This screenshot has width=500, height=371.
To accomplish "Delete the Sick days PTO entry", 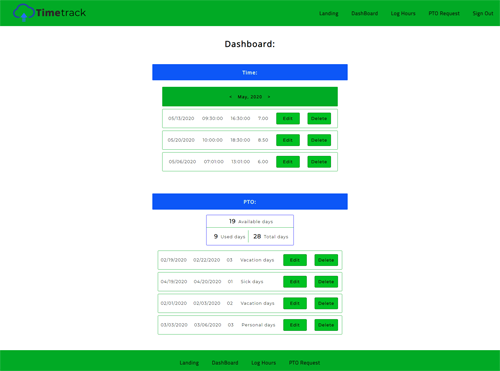I will point(326,282).
